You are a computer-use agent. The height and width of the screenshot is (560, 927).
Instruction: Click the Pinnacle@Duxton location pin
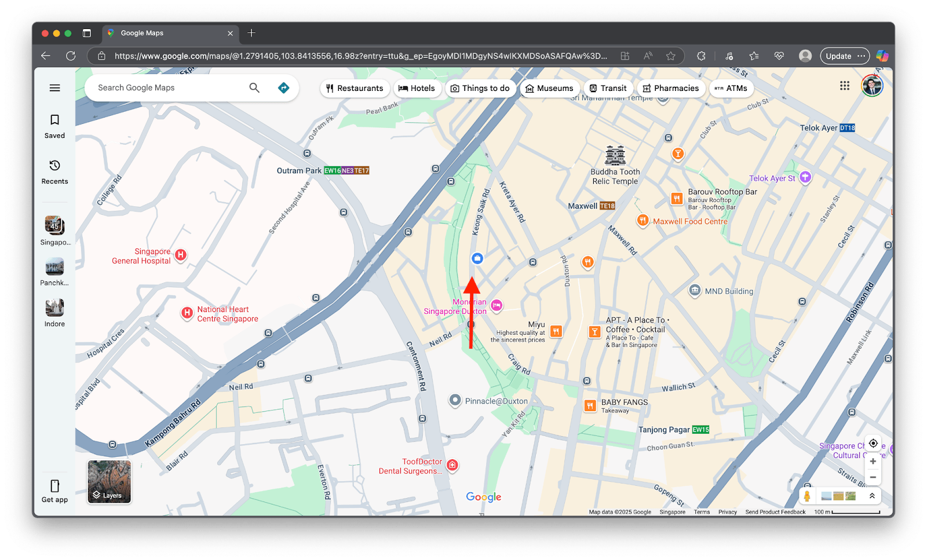click(x=455, y=400)
